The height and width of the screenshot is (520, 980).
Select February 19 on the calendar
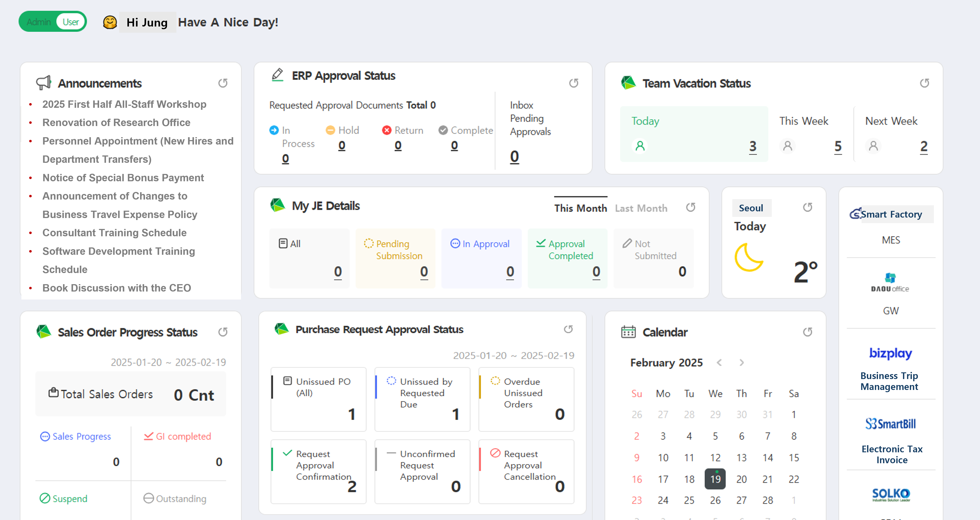click(x=715, y=479)
